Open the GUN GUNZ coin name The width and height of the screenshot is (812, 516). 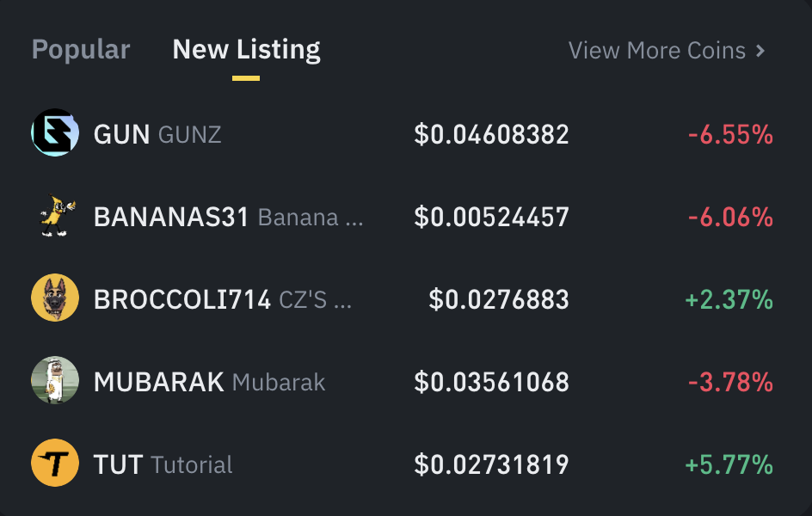(x=157, y=134)
